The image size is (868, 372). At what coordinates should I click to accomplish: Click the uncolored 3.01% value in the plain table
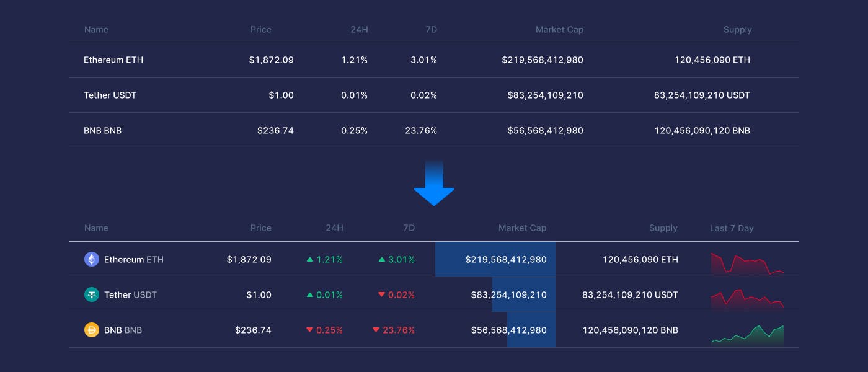click(424, 60)
